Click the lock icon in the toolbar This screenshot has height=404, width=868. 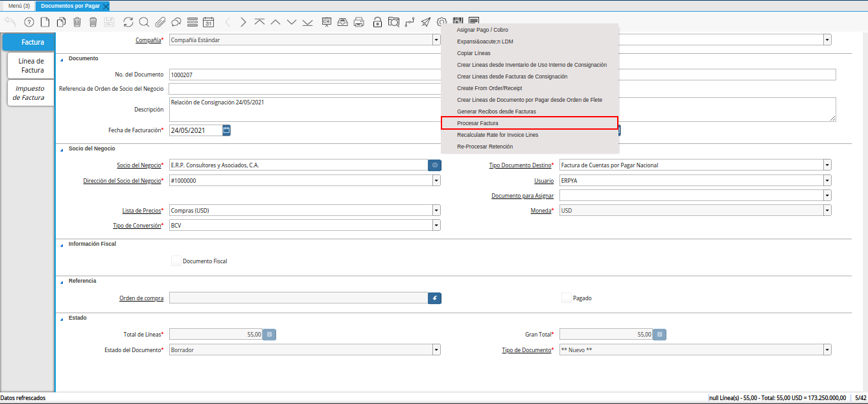377,22
